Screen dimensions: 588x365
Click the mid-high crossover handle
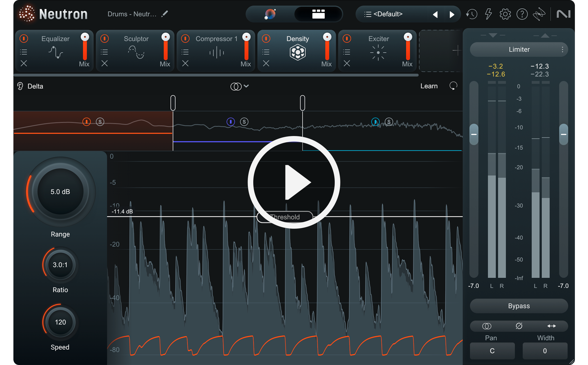tap(303, 103)
